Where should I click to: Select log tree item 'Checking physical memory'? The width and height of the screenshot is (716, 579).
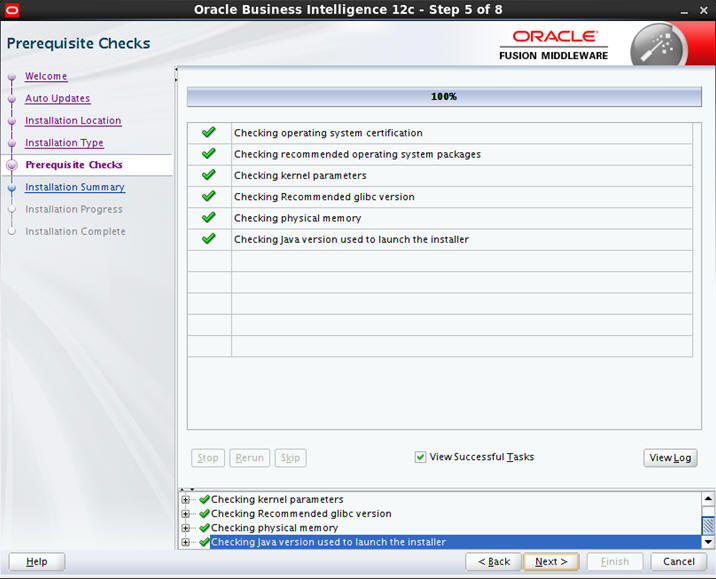274,528
